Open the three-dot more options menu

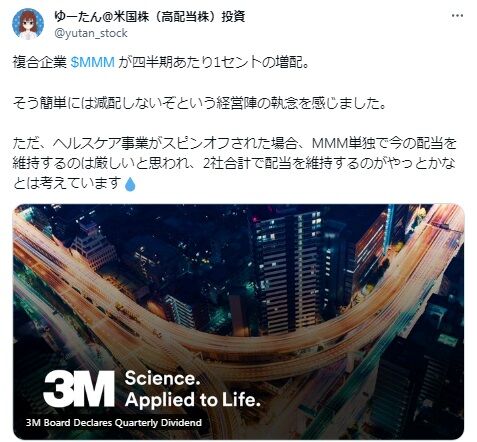457,16
